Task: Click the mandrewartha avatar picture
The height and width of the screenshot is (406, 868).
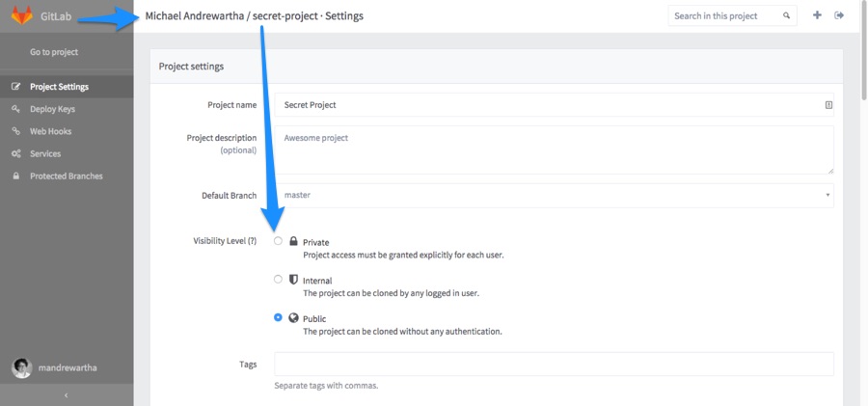Action: [21, 367]
